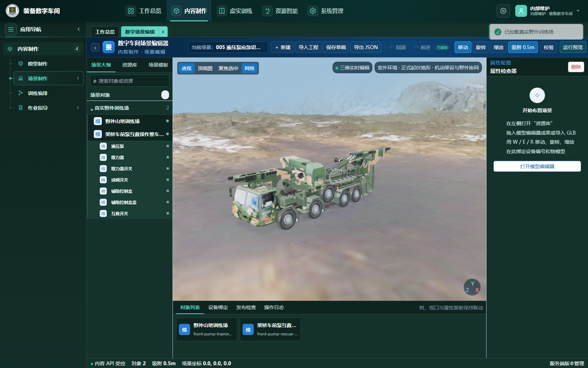This screenshot has width=588, height=368.
Task: Click the 装备数字车间 logo emblem
Action: click(x=13, y=11)
